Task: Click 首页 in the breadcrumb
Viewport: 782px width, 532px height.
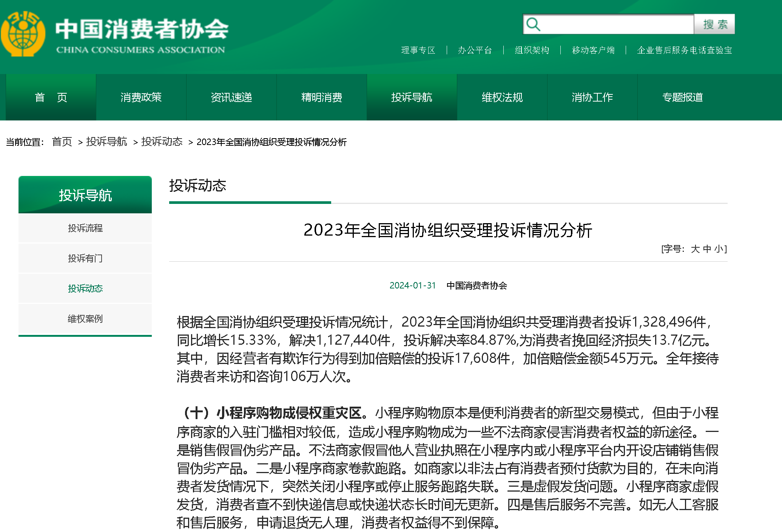Action: pos(62,142)
